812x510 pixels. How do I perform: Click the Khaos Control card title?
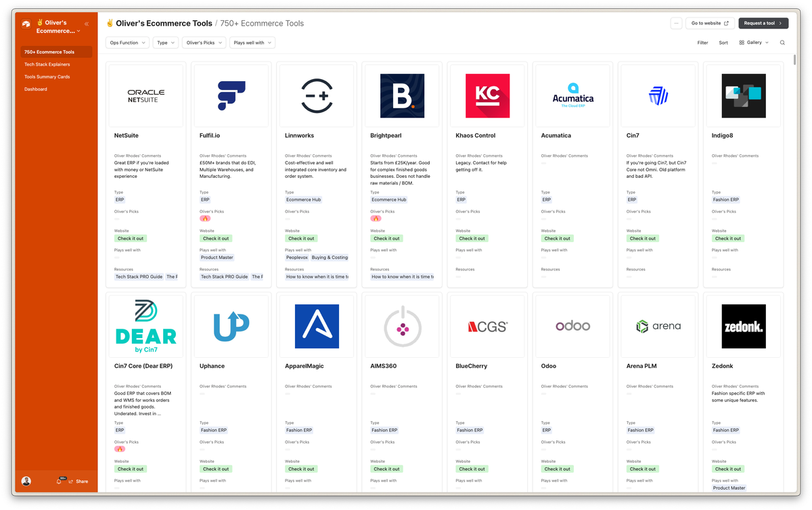tap(476, 135)
